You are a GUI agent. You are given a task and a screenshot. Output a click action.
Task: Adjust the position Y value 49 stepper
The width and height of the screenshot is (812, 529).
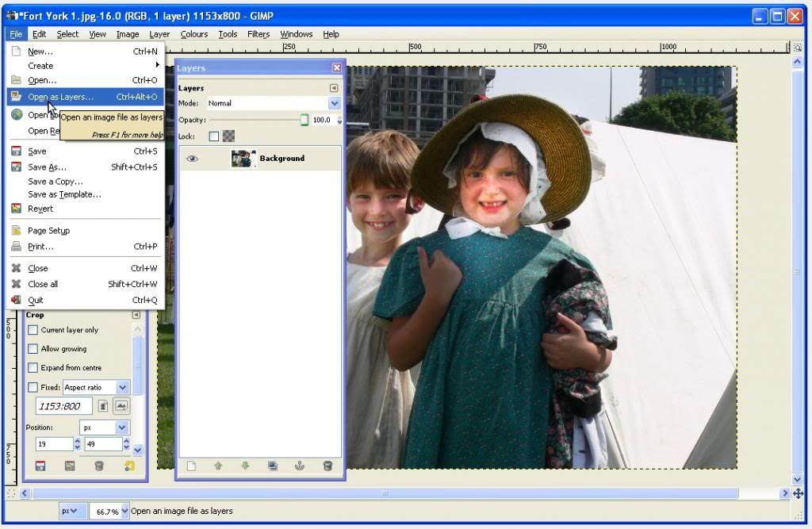click(126, 444)
